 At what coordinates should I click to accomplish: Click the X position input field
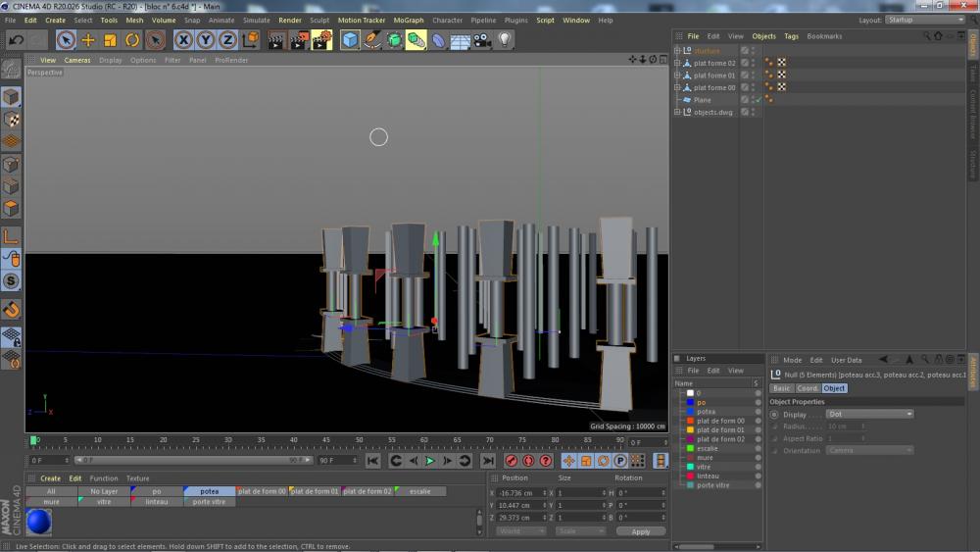tap(521, 492)
